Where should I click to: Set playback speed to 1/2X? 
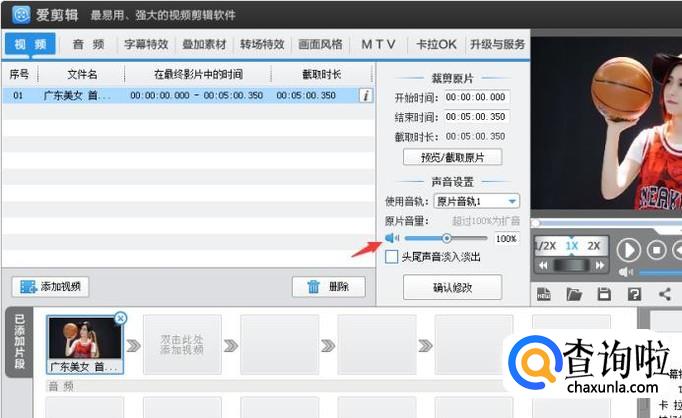545,246
